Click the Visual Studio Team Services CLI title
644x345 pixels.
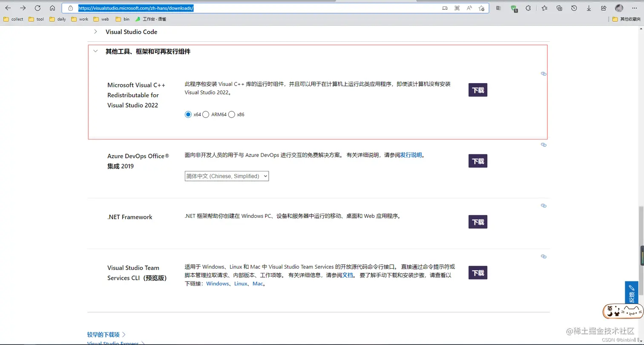point(137,273)
